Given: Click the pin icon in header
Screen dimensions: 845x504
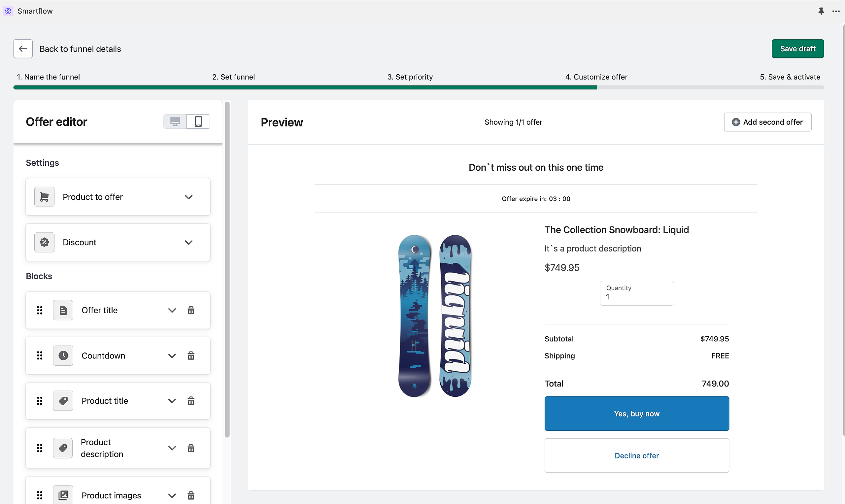Looking at the screenshot, I should 821,11.
